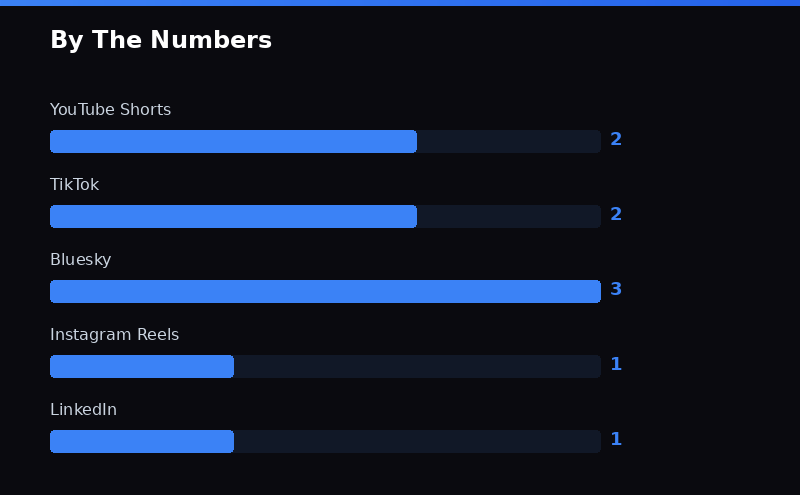Select the Instagram Reels label
The height and width of the screenshot is (495, 800).
pos(114,335)
